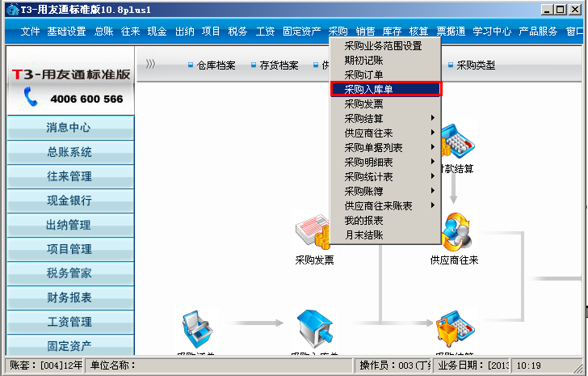Click the 付款结算 calculator icon

click(458, 142)
